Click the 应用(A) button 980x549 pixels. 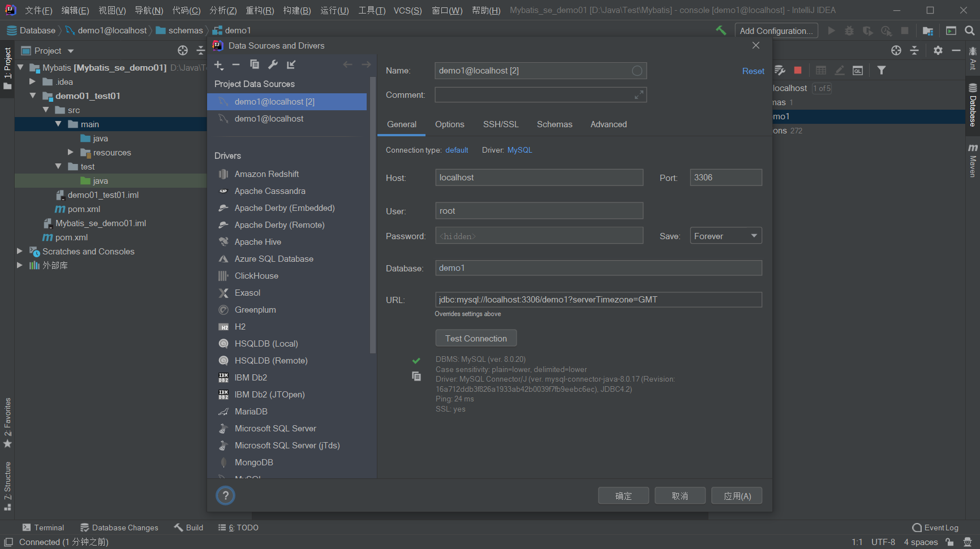(737, 496)
